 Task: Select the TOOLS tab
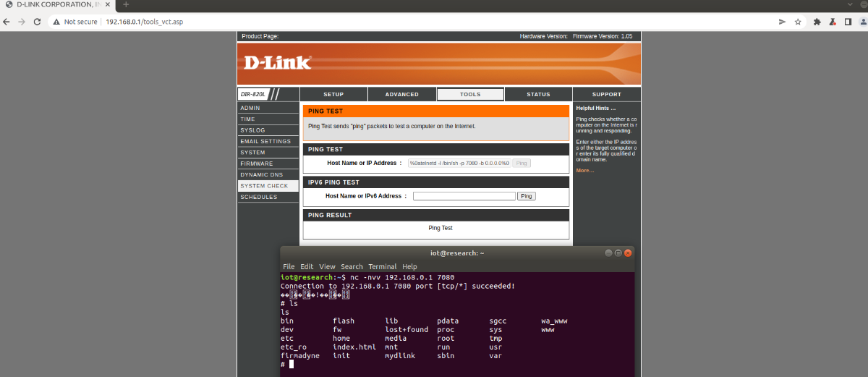[x=470, y=94]
